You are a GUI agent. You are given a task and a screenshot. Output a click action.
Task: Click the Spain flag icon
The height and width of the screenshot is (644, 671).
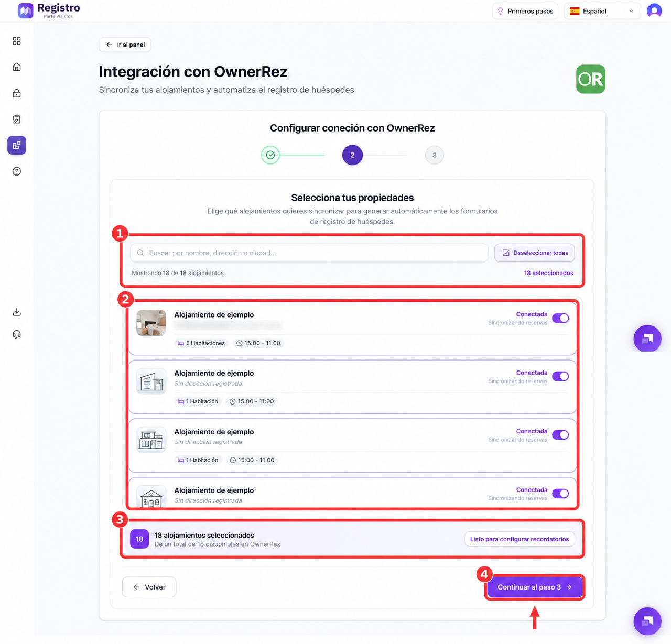575,11
